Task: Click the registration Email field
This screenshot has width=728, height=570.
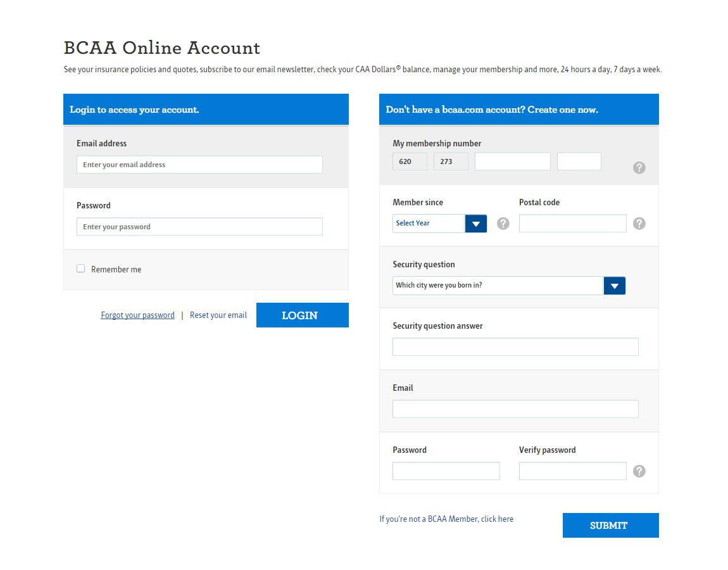Action: point(515,409)
